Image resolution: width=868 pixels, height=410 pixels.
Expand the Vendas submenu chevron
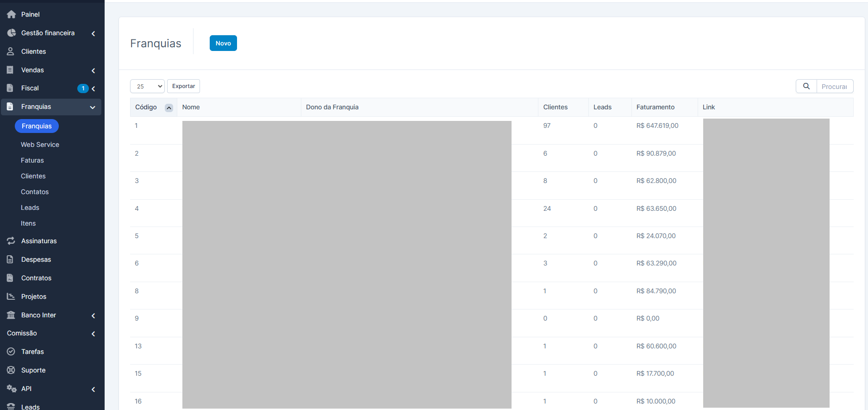[x=93, y=70]
